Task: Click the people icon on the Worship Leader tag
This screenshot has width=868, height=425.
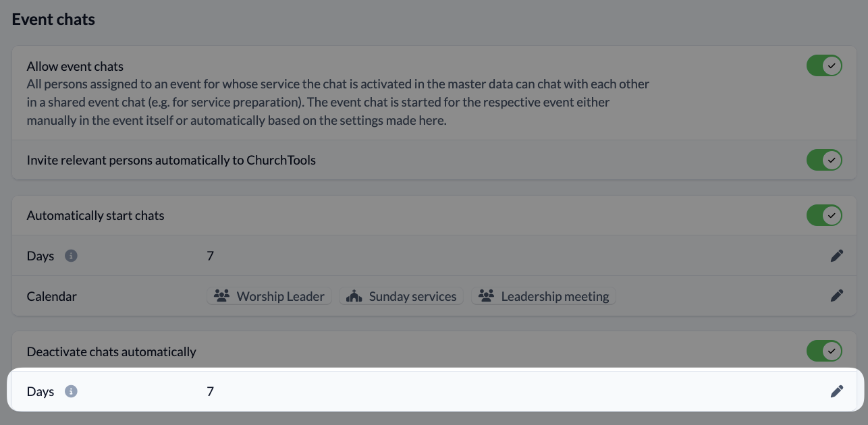Action: [x=221, y=295]
